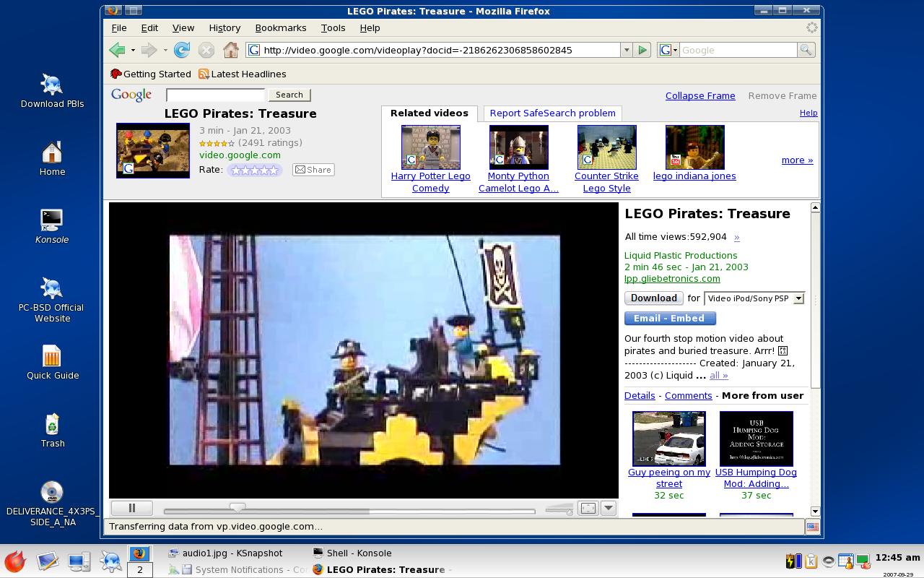Open the Edit menu
This screenshot has height=578, width=924.
coord(149,27)
